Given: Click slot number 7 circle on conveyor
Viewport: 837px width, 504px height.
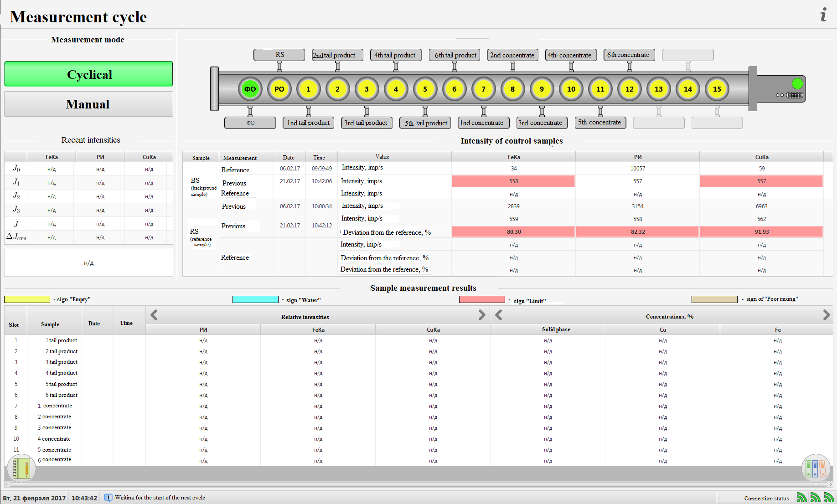Looking at the screenshot, I should pyautogui.click(x=483, y=89).
